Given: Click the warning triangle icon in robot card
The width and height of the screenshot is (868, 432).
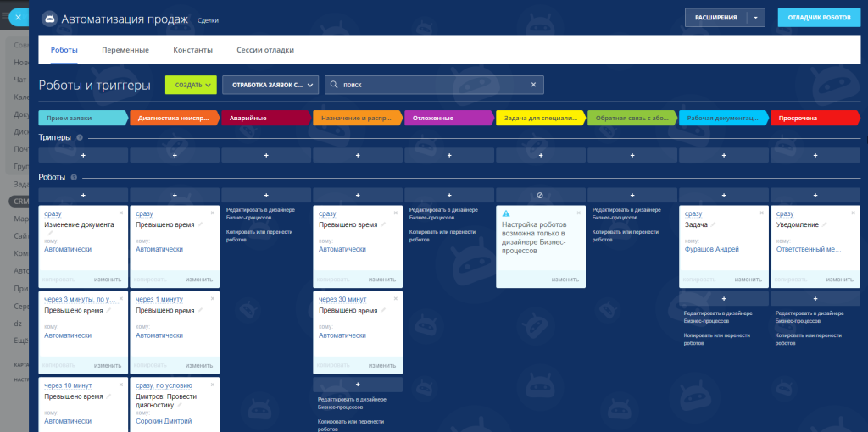Looking at the screenshot, I should click(506, 213).
